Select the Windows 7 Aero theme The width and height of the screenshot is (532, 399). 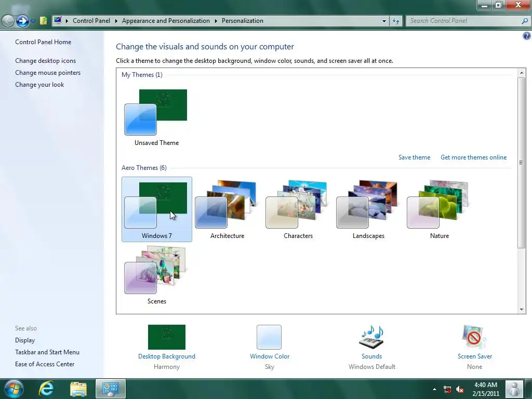pyautogui.click(x=157, y=209)
